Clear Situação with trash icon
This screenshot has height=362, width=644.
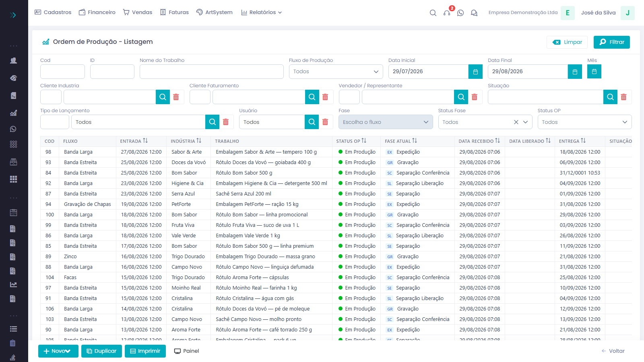pyautogui.click(x=623, y=97)
